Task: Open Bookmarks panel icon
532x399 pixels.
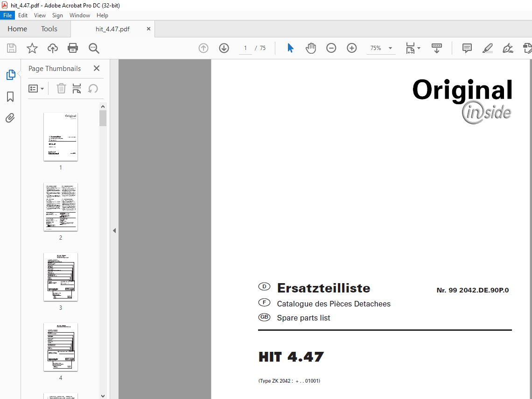Action: tap(11, 96)
